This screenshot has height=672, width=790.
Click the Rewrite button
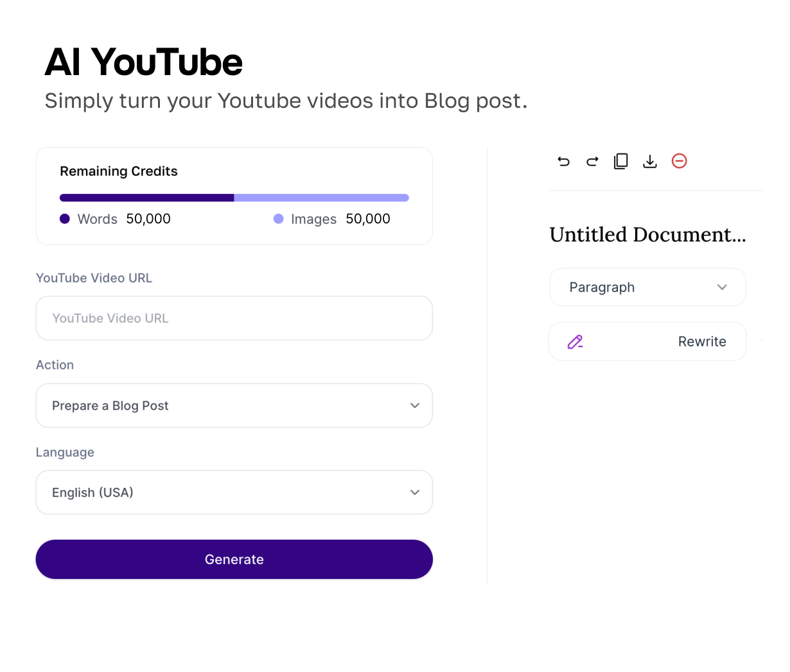click(647, 341)
